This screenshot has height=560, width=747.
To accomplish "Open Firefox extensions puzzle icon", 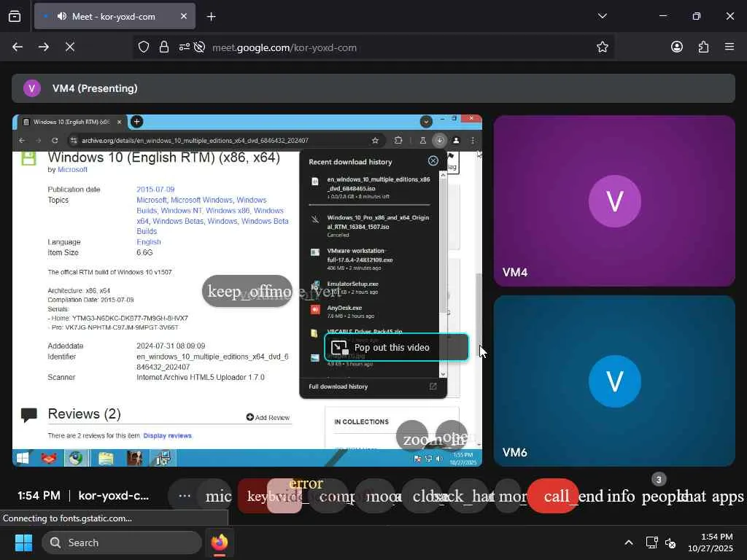I will click(x=703, y=47).
